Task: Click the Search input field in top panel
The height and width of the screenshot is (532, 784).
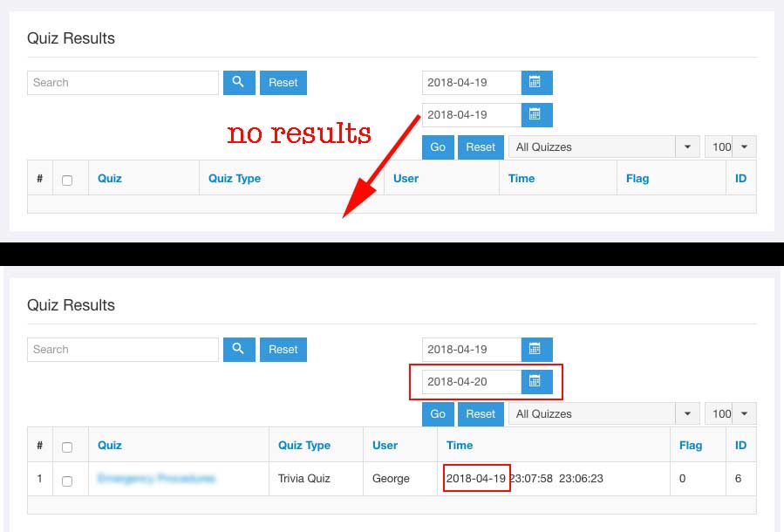Action: coord(123,83)
